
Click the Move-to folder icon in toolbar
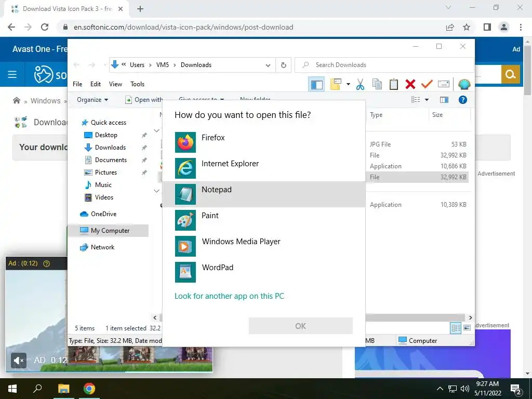[335, 84]
